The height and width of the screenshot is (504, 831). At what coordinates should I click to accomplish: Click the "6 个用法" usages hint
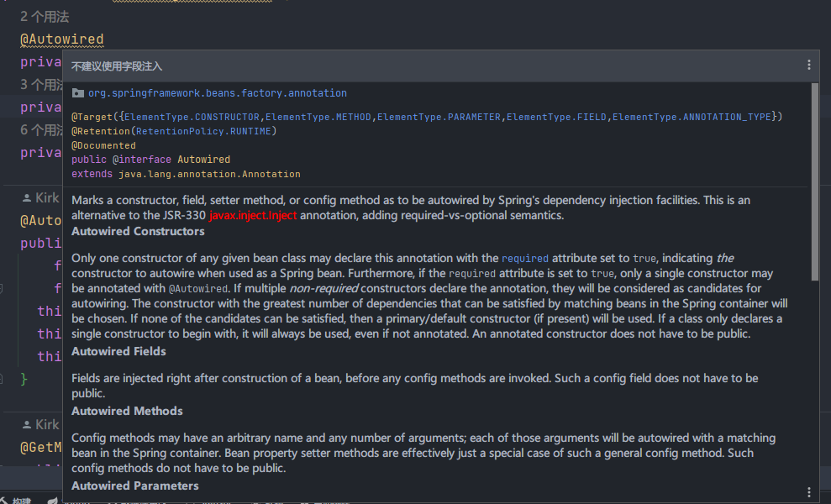pyautogui.click(x=41, y=130)
